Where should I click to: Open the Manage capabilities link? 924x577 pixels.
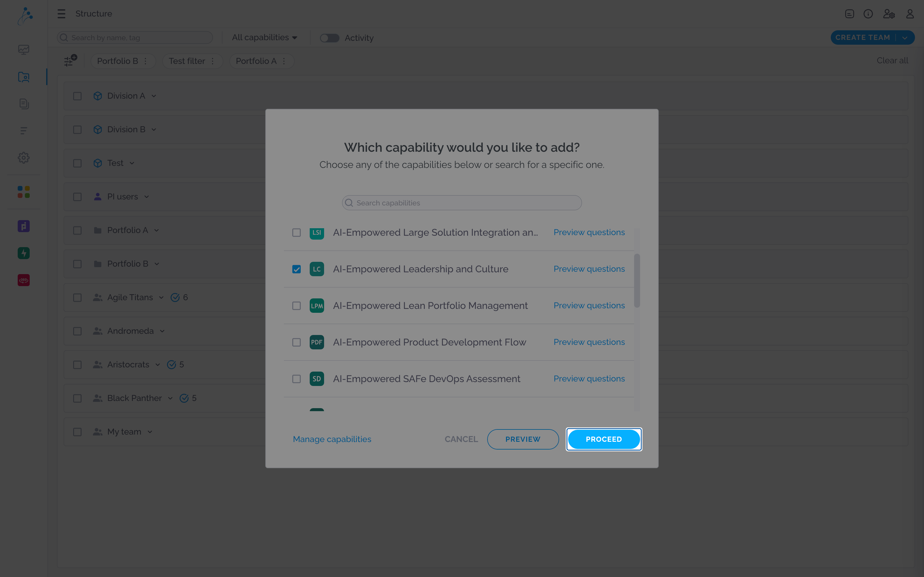(x=332, y=439)
